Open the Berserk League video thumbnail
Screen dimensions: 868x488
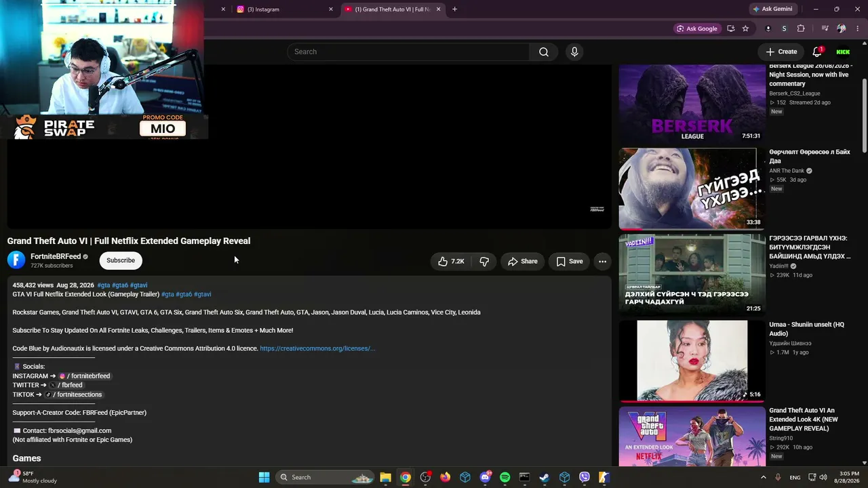point(692,103)
